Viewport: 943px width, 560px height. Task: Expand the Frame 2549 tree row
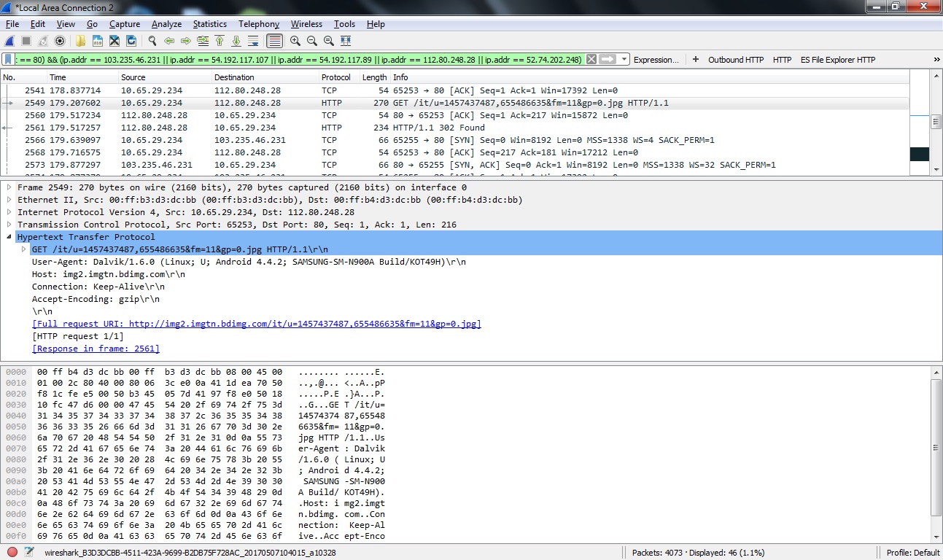[9, 187]
